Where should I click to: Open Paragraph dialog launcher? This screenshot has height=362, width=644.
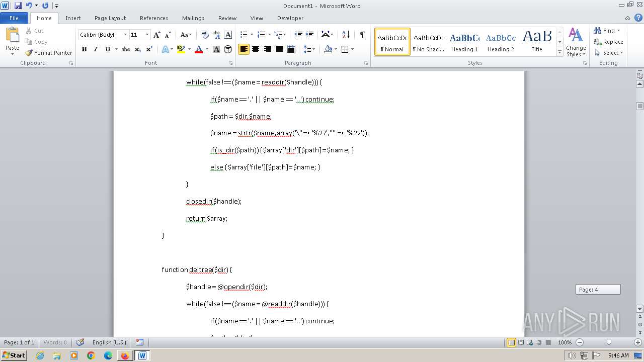pos(366,63)
